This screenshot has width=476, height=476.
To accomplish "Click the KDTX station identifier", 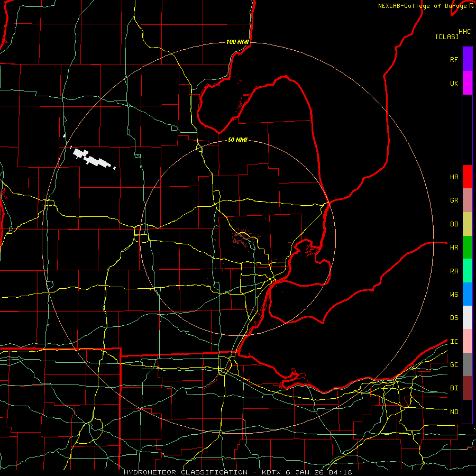I will (x=272, y=472).
